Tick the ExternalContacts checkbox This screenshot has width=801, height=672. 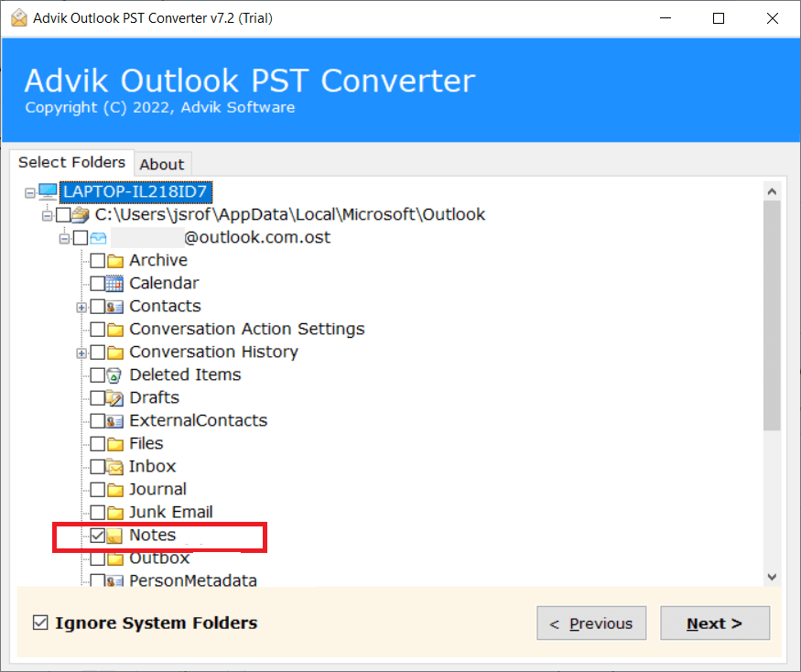point(98,421)
